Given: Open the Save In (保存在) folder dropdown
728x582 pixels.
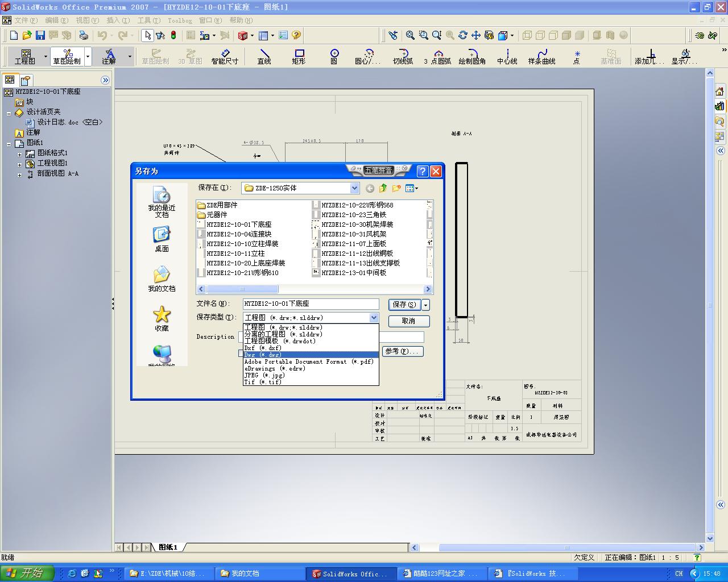Looking at the screenshot, I should (354, 188).
